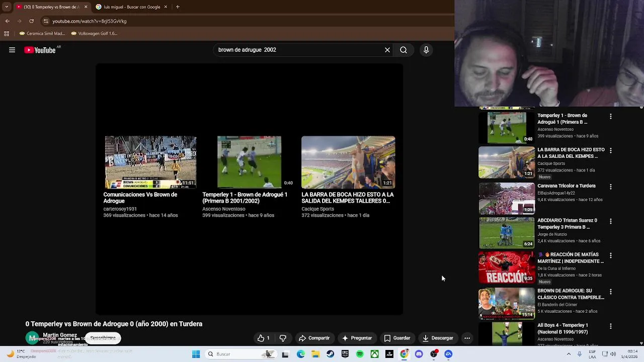The height and width of the screenshot is (362, 644).
Task: Open options for 'Caravana Tricolor a Turdera' video
Action: click(x=611, y=187)
